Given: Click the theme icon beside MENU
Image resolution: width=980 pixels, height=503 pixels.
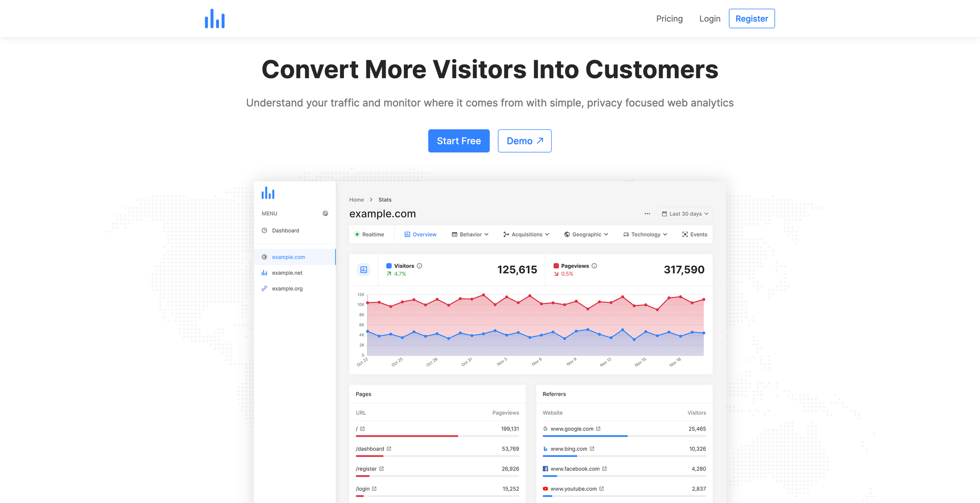Looking at the screenshot, I should 325,214.
